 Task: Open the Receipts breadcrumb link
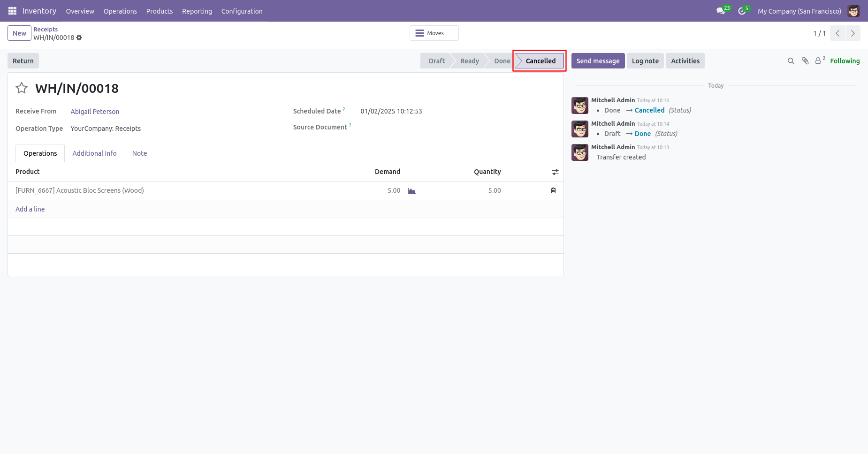46,29
